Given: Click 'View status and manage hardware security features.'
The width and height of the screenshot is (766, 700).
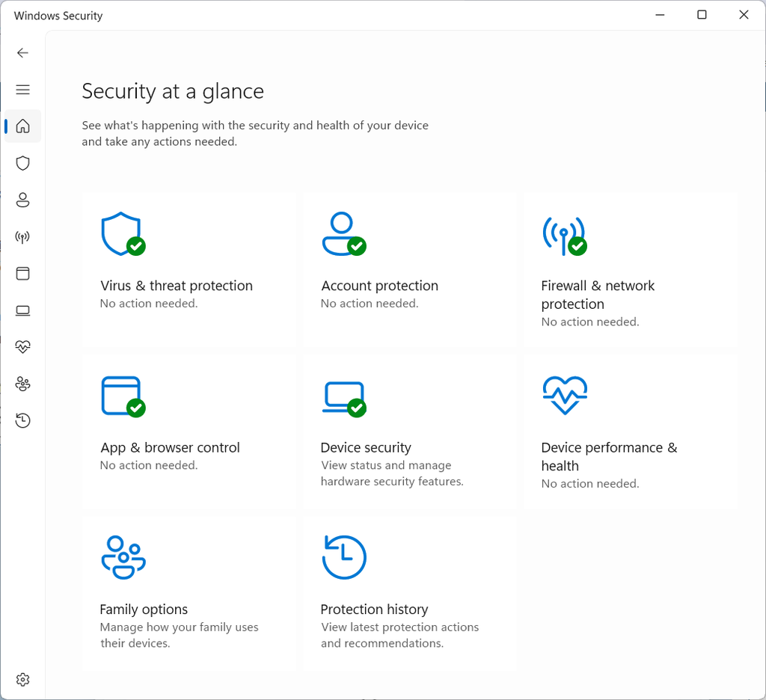Looking at the screenshot, I should coord(392,473).
